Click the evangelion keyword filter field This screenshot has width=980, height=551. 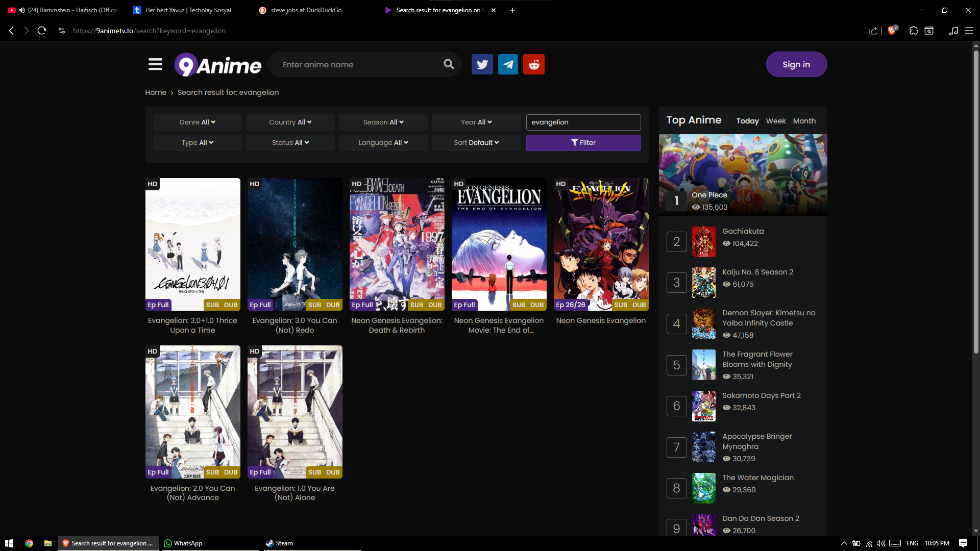[x=583, y=122]
